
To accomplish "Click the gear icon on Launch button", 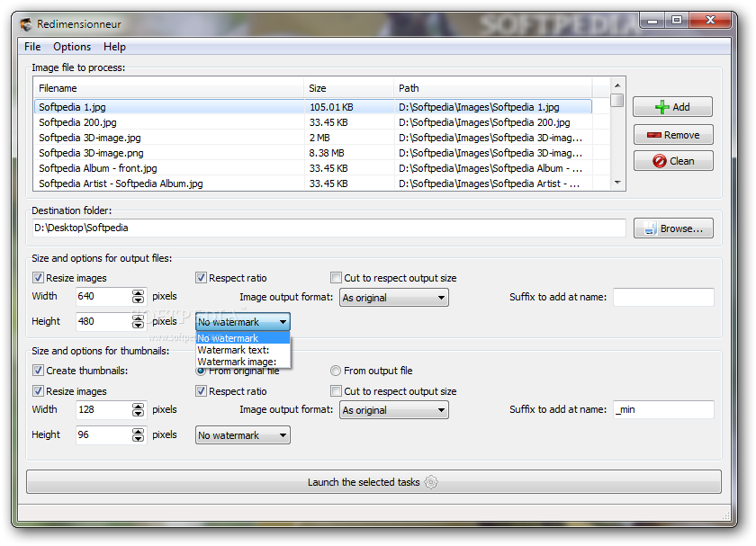I will 431,482.
